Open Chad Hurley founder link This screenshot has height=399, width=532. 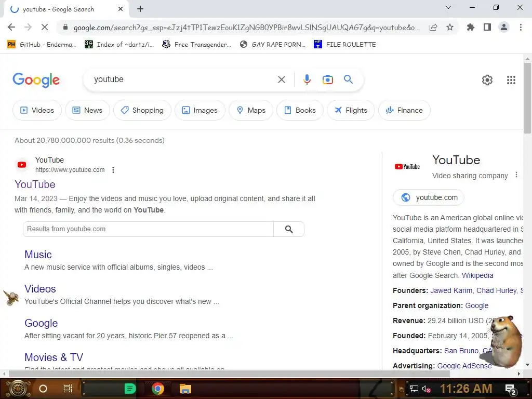tap(496, 290)
